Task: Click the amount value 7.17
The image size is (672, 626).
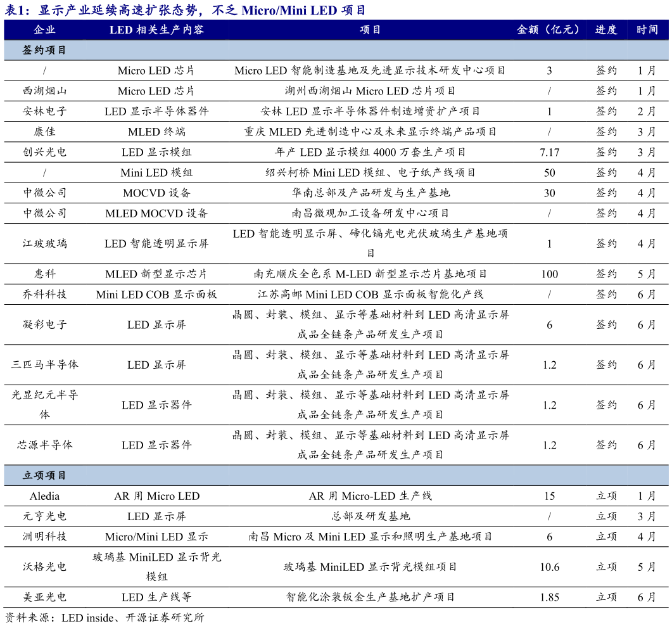Action: 549,152
